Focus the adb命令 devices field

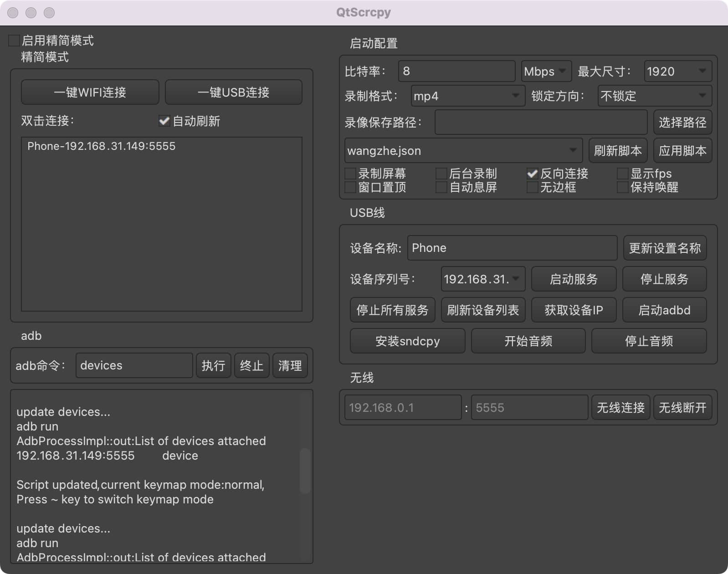134,365
